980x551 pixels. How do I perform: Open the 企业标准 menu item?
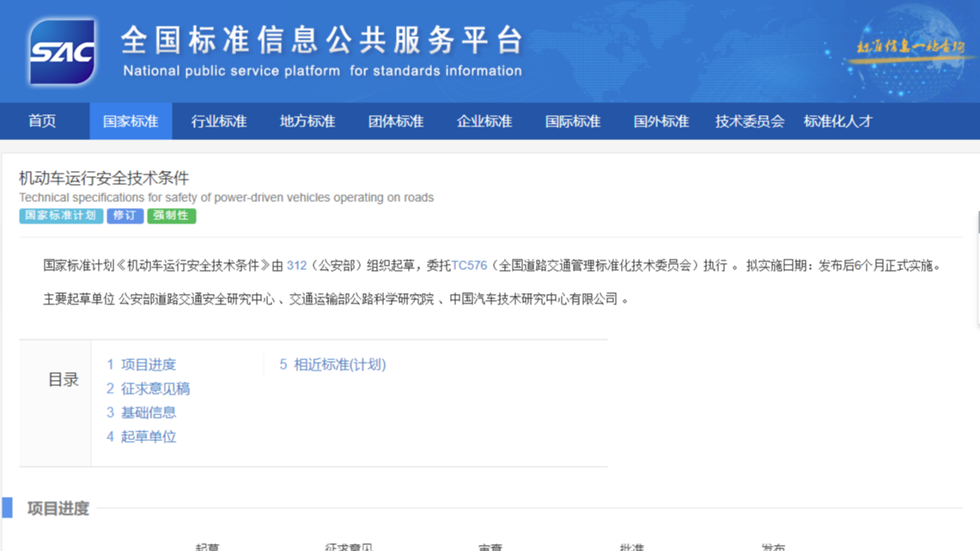tap(484, 121)
